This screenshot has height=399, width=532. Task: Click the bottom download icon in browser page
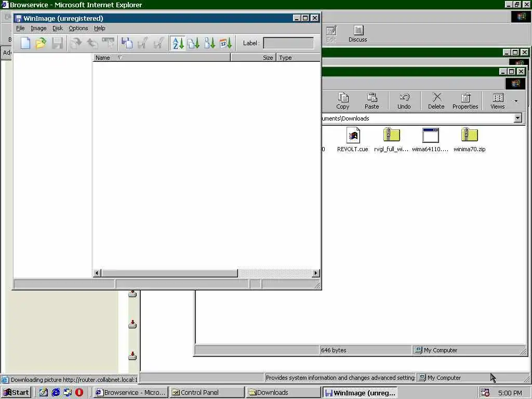click(132, 355)
